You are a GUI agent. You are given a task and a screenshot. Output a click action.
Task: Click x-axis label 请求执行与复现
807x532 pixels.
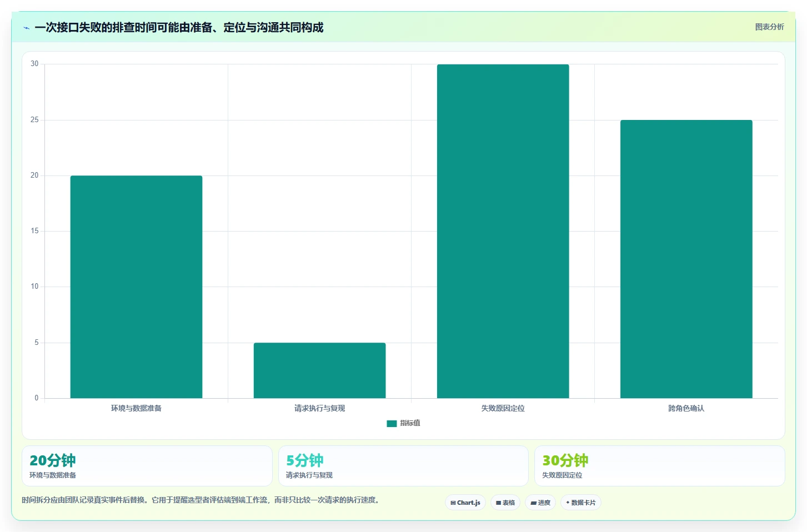pyautogui.click(x=319, y=408)
